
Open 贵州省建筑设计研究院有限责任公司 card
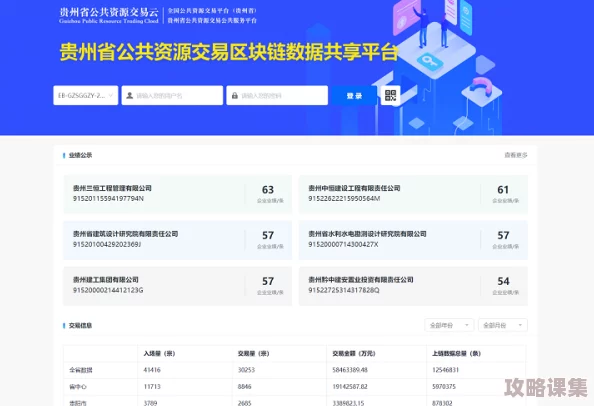click(x=177, y=240)
